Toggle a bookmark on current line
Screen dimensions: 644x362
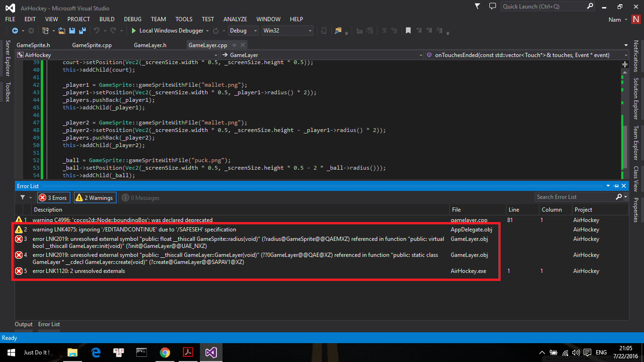pos(408,31)
